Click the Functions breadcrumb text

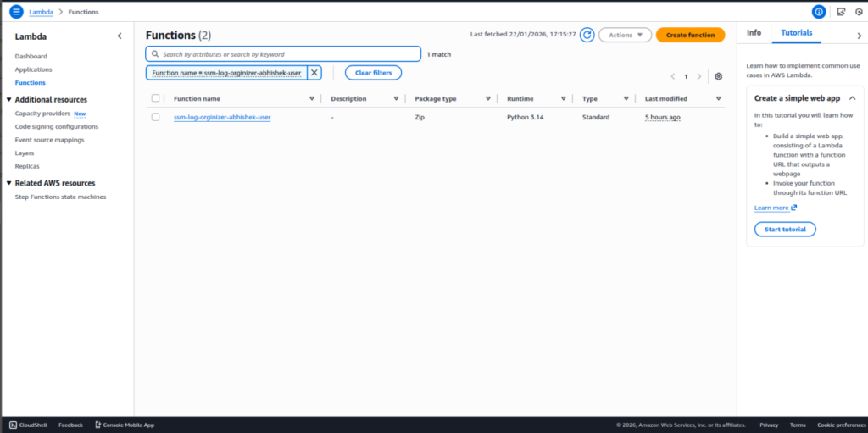(84, 12)
